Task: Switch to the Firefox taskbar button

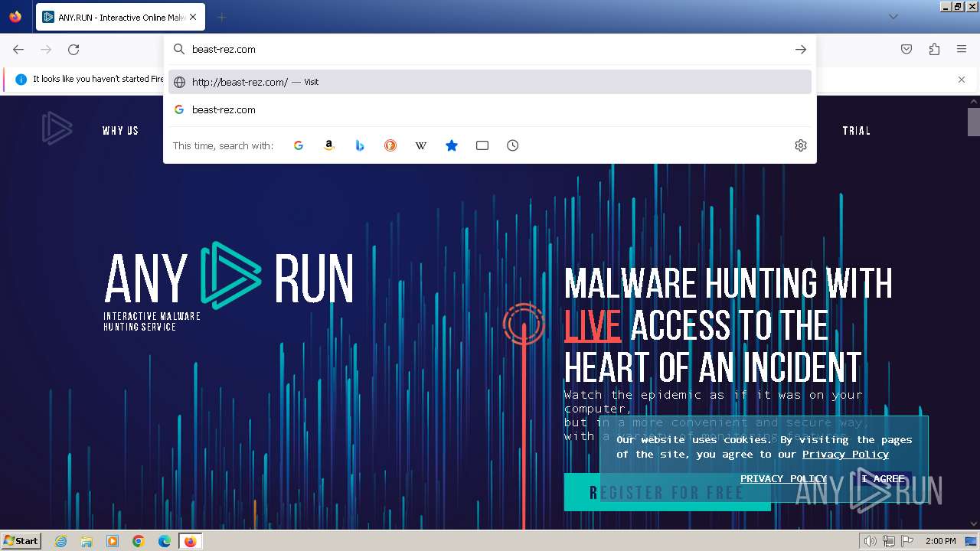Action: pyautogui.click(x=190, y=541)
